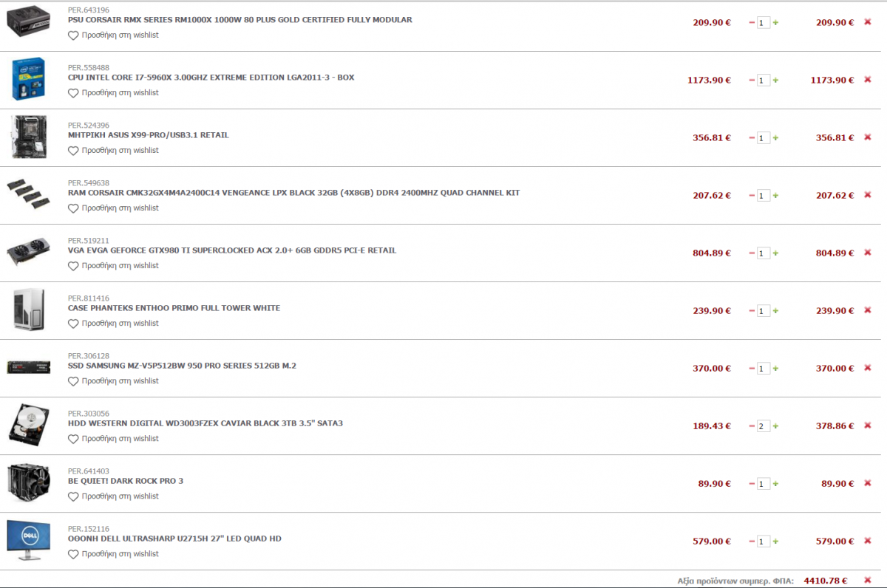Click the Western Digital hard drive thumbnail
The height and width of the screenshot is (588, 887).
(x=29, y=425)
